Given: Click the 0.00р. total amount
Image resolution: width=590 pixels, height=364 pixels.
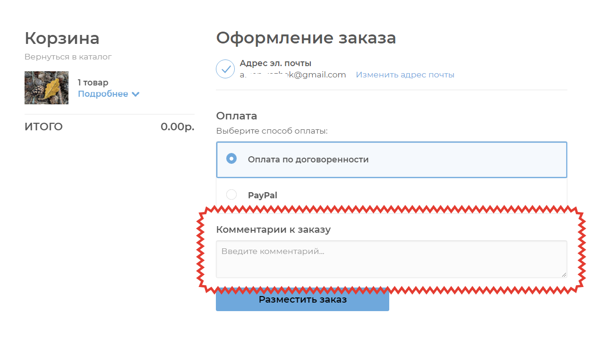Looking at the screenshot, I should [x=177, y=127].
